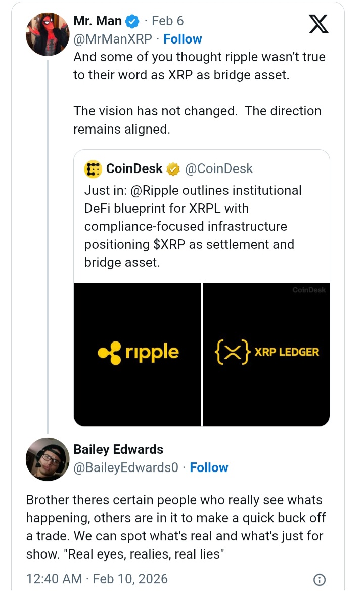Click the X logo in the top corner
The height and width of the screenshot is (599, 364).
[319, 24]
